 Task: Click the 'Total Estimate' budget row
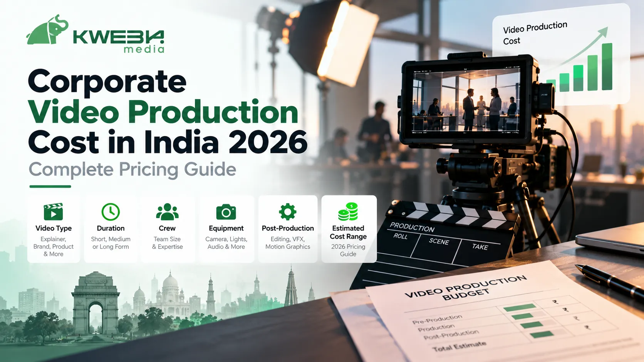click(x=459, y=346)
